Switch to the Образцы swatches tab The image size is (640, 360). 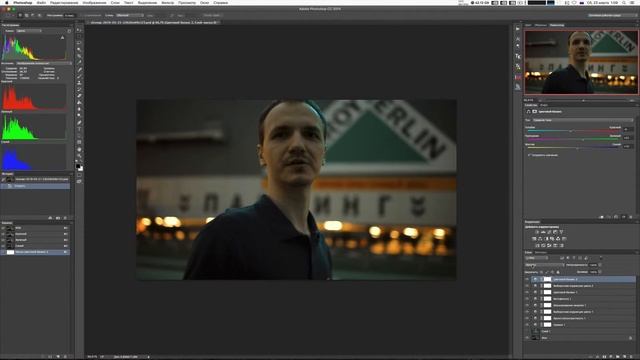click(x=540, y=25)
